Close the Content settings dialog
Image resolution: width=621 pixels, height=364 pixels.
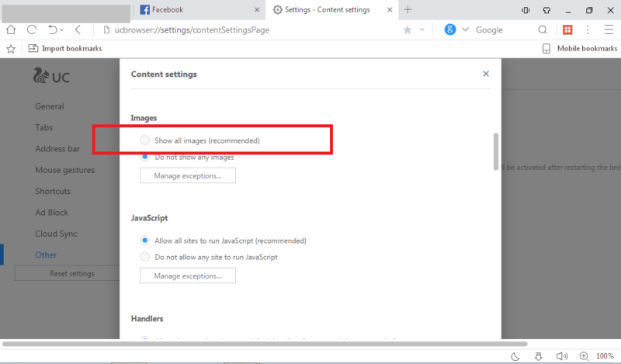pyautogui.click(x=486, y=74)
